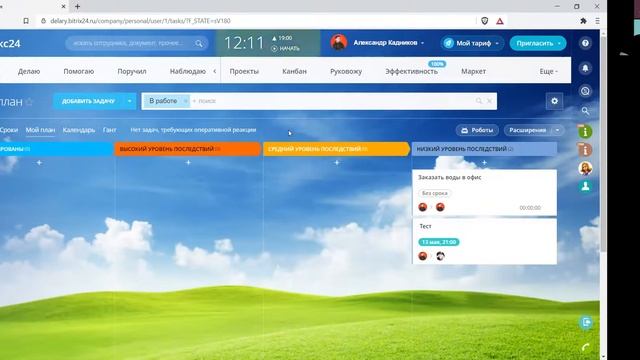Click the Без срока deadline label
640x360 pixels.
435,193
